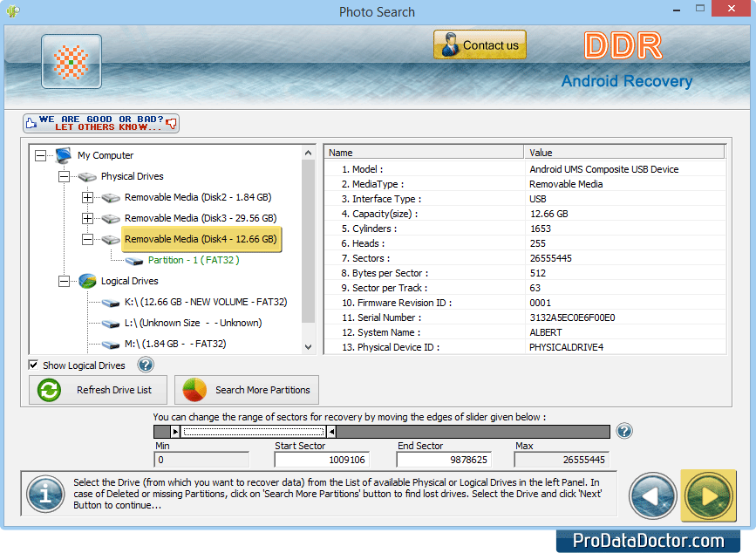
Task: Click the Logical Drives globe icon
Action: click(x=87, y=281)
